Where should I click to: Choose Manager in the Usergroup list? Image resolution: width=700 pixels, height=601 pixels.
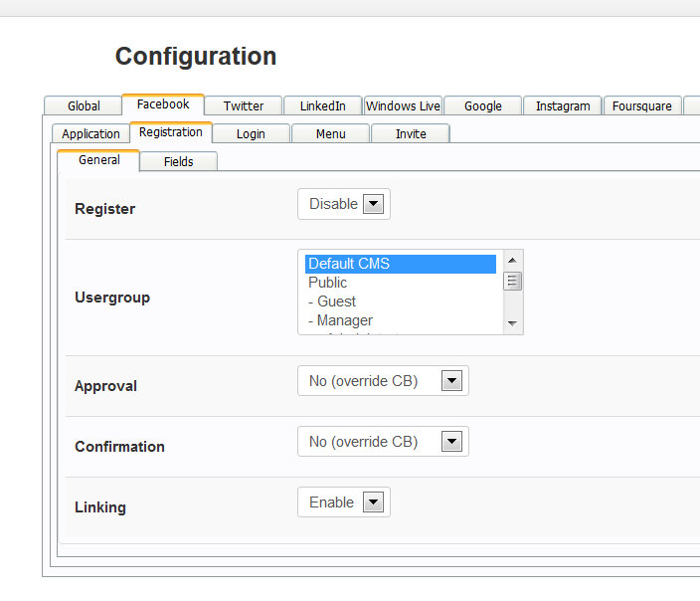[x=401, y=320]
